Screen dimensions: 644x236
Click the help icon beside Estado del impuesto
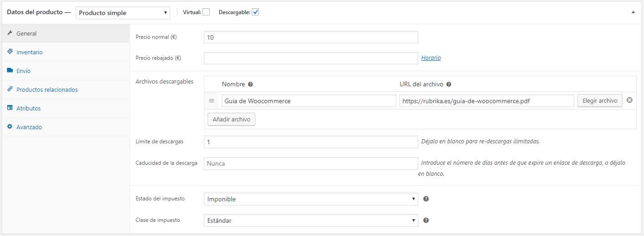(426, 199)
